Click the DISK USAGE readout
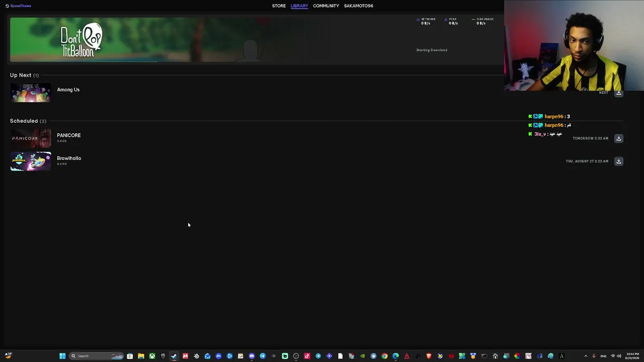Viewport: 644px width, 362px height. click(x=483, y=21)
